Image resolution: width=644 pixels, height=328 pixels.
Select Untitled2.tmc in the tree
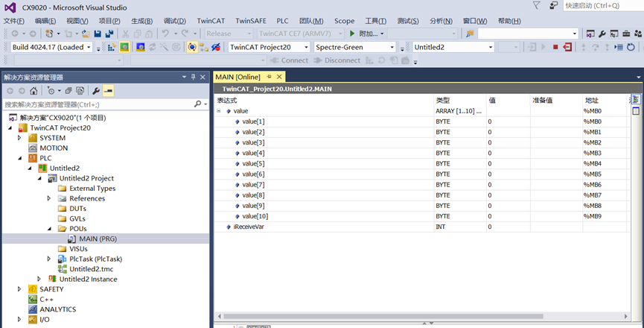click(91, 269)
